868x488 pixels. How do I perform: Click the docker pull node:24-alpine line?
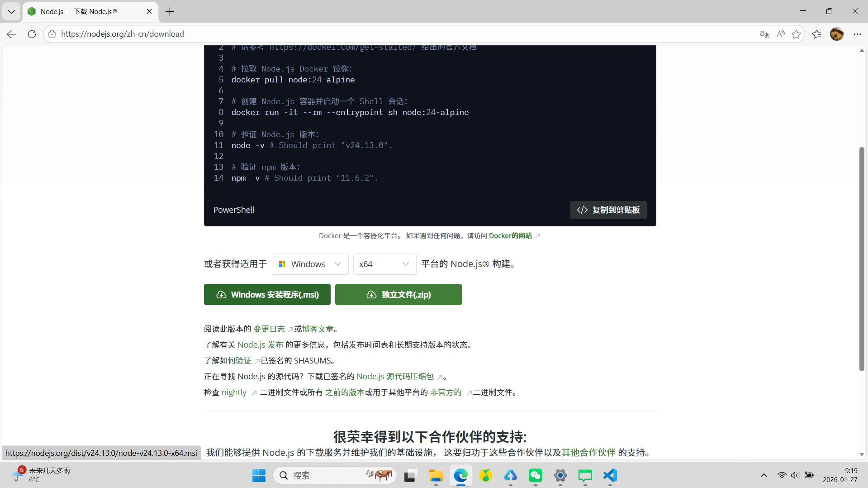293,80
